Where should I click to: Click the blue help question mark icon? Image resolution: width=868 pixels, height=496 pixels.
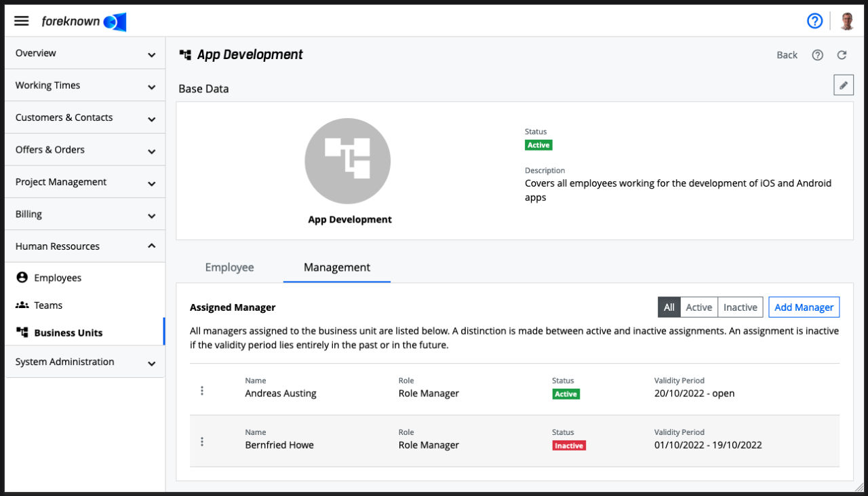[814, 21]
